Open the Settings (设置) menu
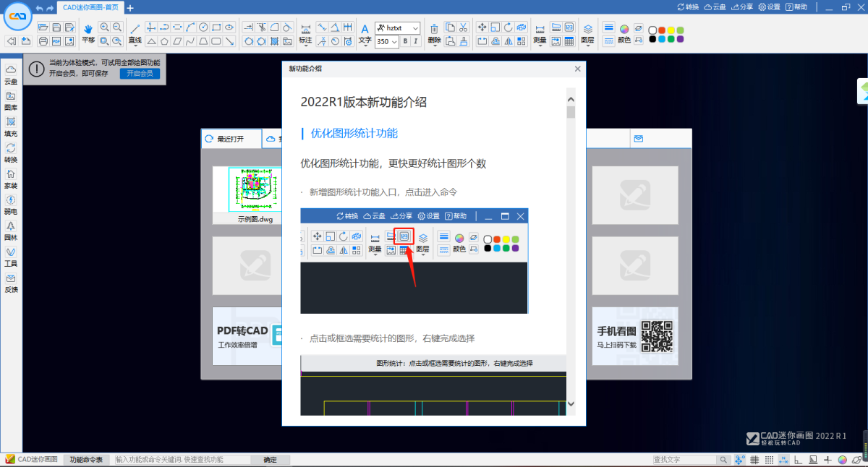868x467 pixels. tap(769, 7)
